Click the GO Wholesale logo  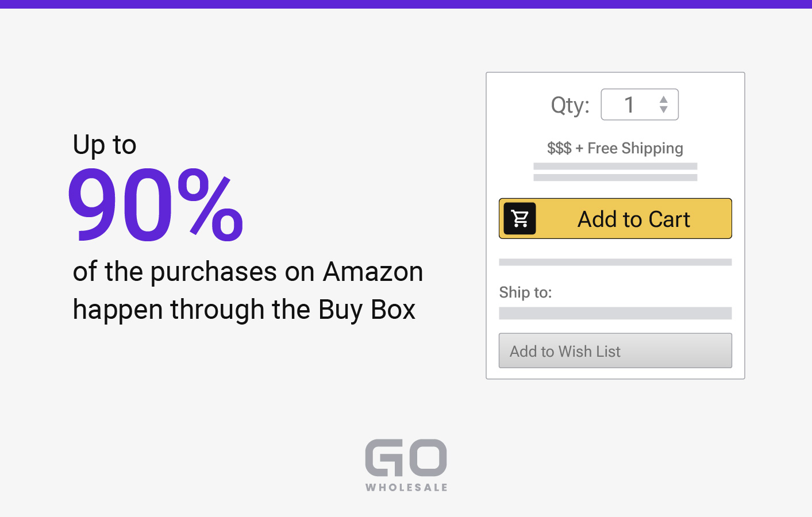coord(406,465)
